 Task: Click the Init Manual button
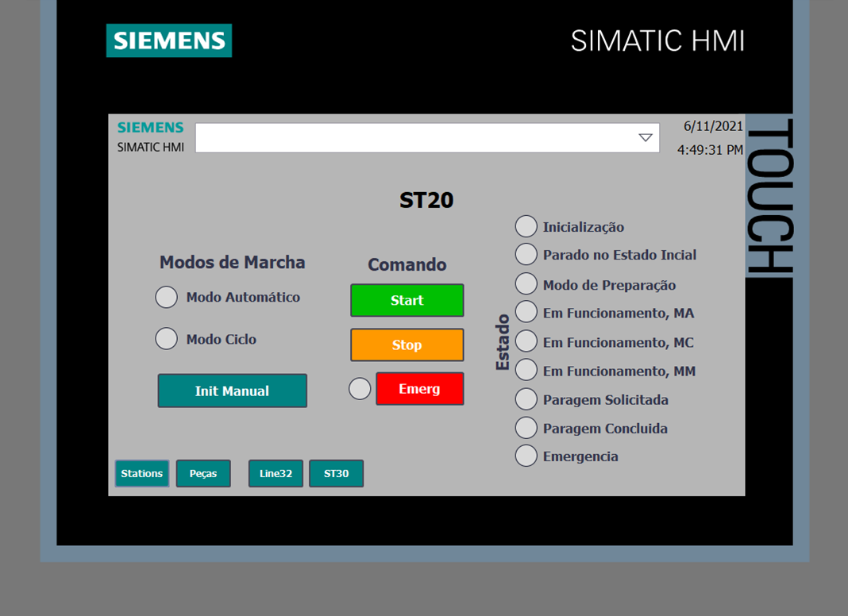coord(232,391)
